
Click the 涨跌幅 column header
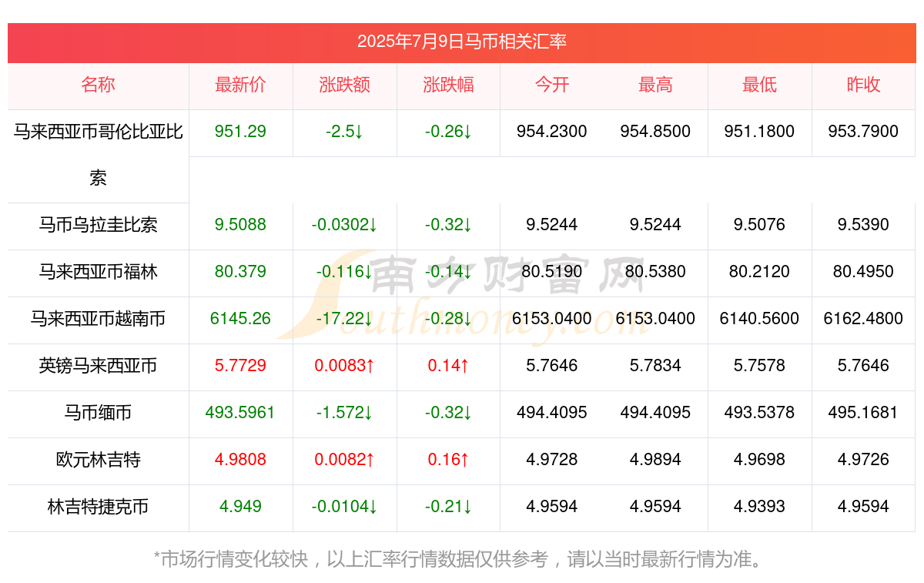click(449, 85)
